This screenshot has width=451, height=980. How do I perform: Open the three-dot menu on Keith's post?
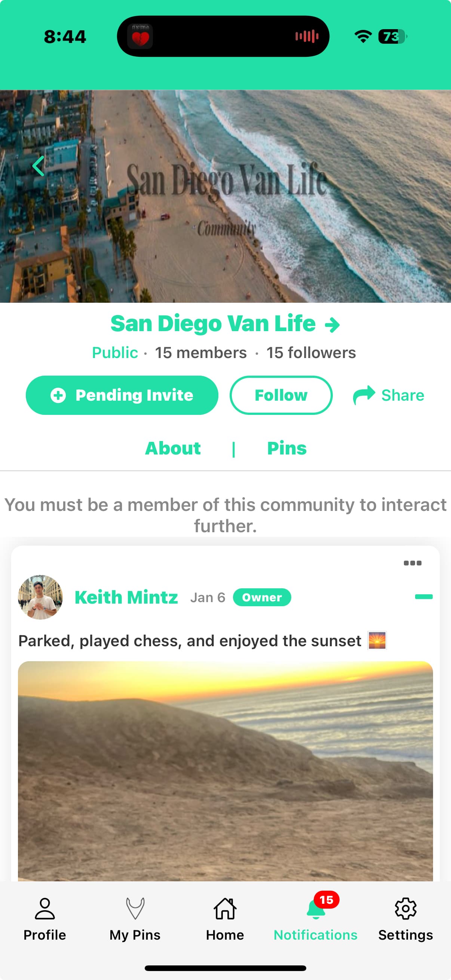(x=412, y=563)
